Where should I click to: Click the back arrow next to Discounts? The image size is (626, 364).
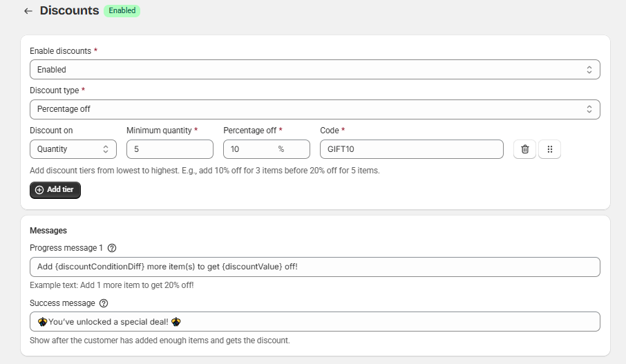(x=28, y=11)
